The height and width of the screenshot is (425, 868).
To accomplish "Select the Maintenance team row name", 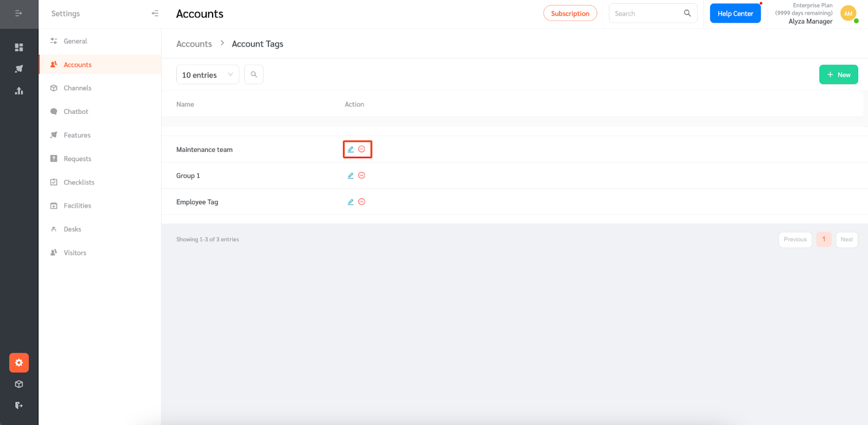I will pos(205,150).
